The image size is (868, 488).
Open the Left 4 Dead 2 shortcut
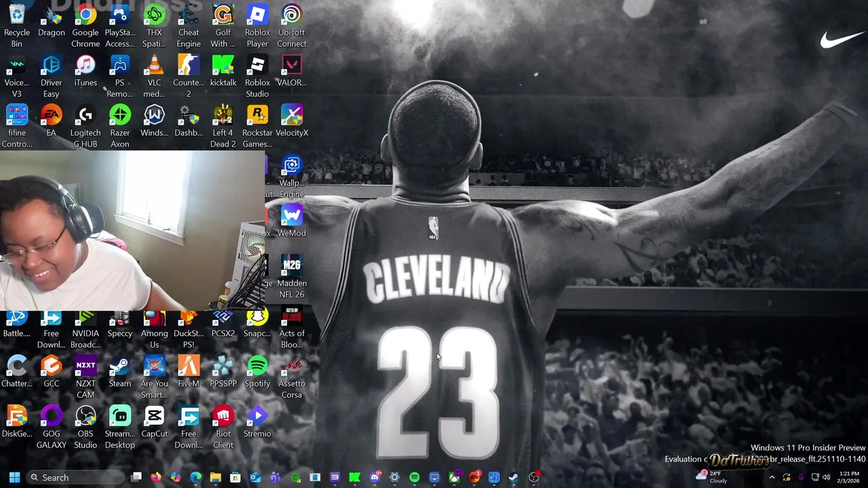223,126
